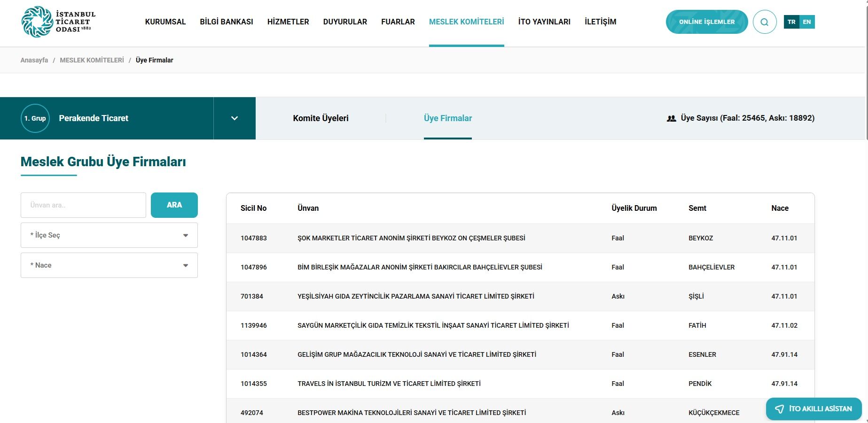Screen dimensions: 868x423
Task: Click the members count people icon
Action: pyautogui.click(x=671, y=119)
